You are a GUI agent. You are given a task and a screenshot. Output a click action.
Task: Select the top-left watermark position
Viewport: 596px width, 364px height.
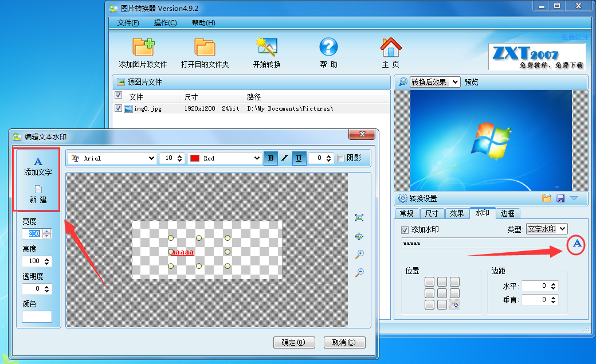coord(429,281)
